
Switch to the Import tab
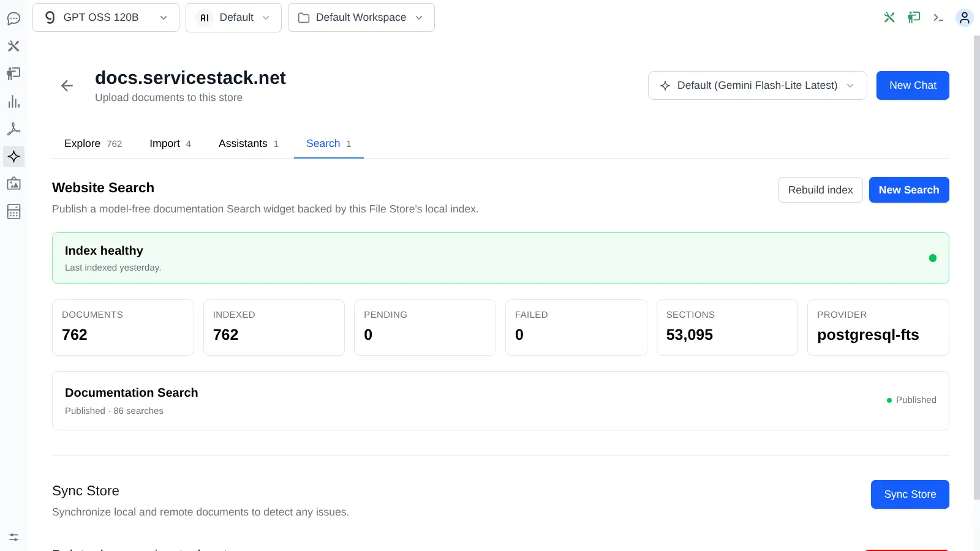(170, 143)
